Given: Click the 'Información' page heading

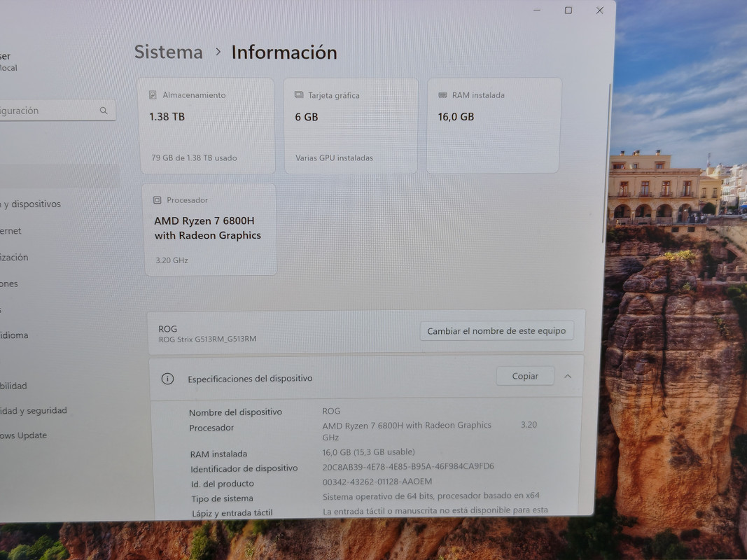Looking at the screenshot, I should point(284,52).
